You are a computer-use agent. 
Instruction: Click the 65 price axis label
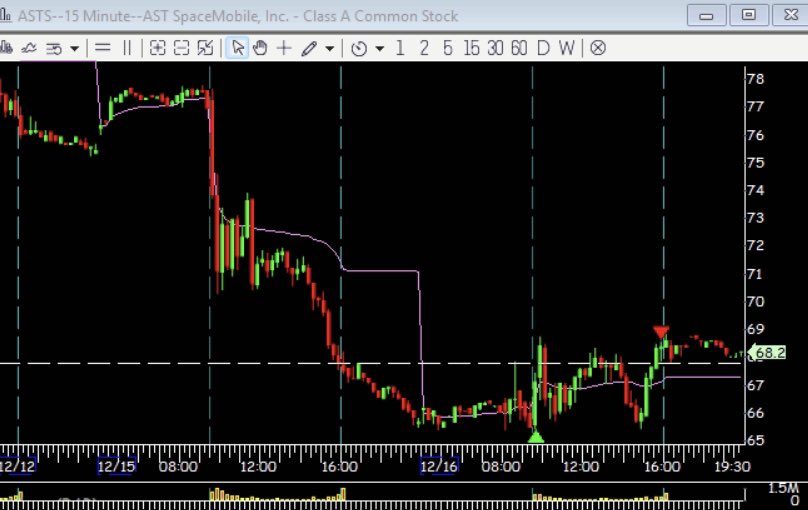point(755,440)
